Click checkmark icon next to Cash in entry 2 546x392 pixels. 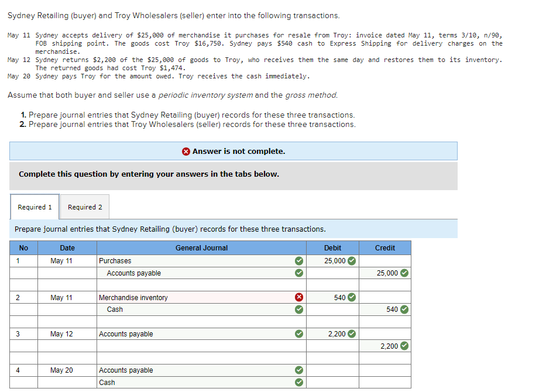tap(298, 310)
